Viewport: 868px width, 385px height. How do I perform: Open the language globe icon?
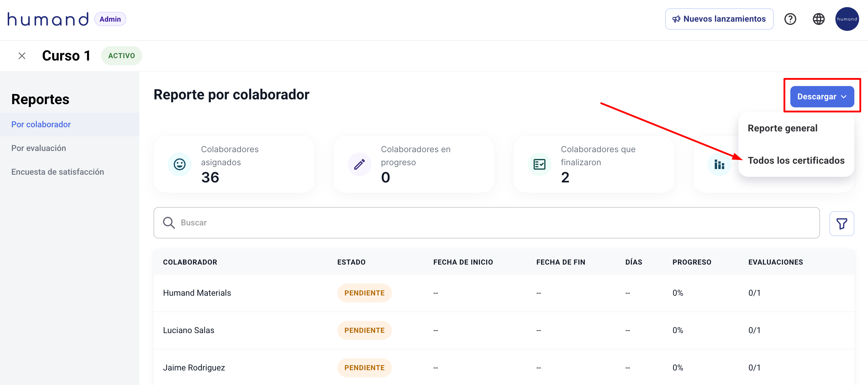[818, 19]
